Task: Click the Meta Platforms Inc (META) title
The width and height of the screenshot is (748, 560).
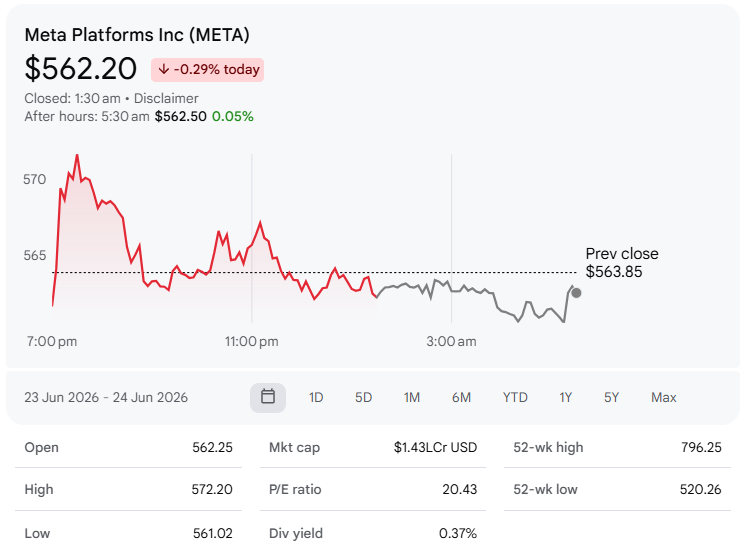Action: [137, 35]
